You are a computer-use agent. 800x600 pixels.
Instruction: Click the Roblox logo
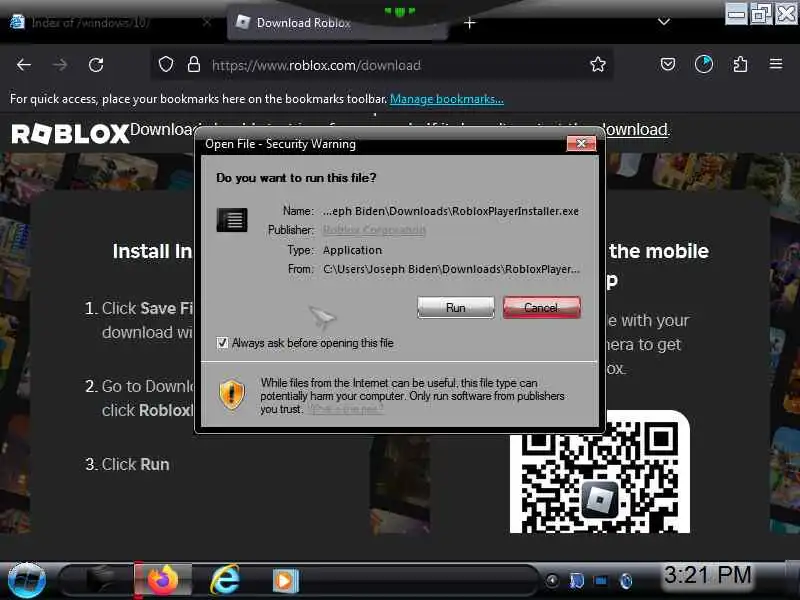[70, 134]
